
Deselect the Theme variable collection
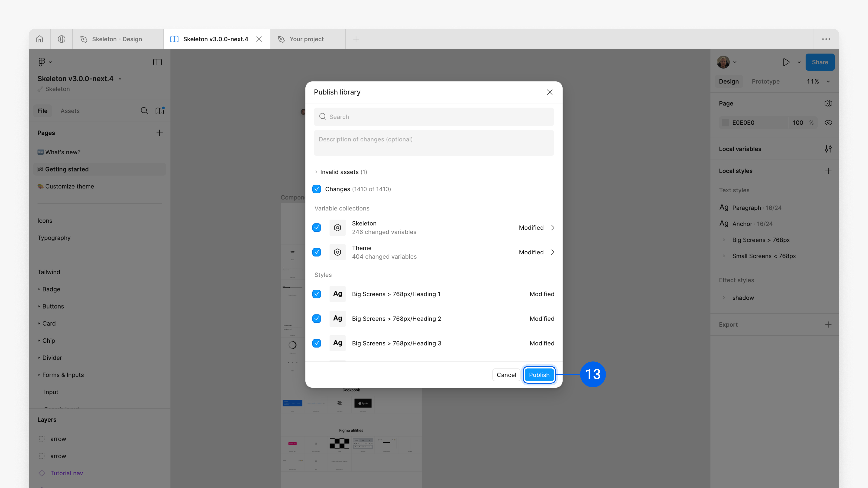(x=316, y=252)
